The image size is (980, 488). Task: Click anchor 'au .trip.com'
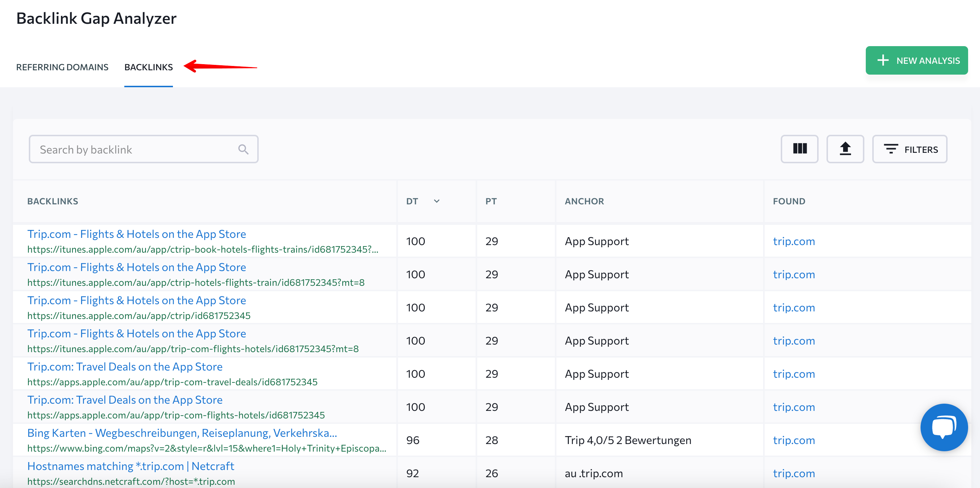coord(593,473)
